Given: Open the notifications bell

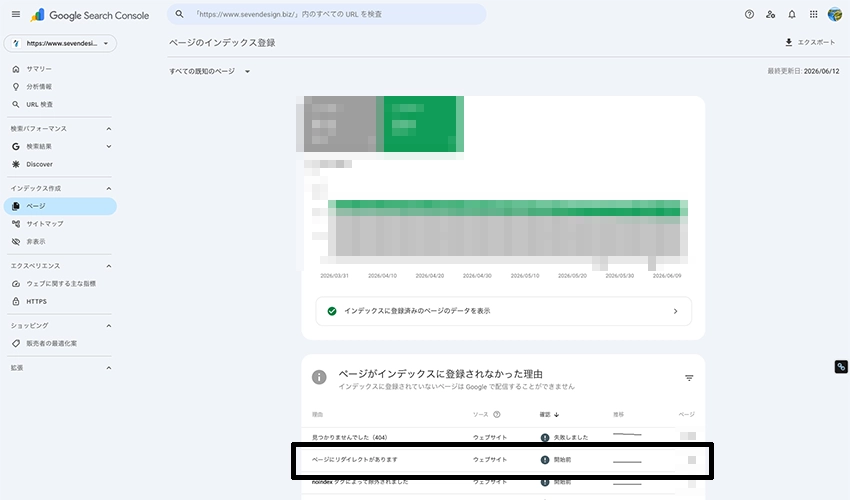Looking at the screenshot, I should [792, 15].
